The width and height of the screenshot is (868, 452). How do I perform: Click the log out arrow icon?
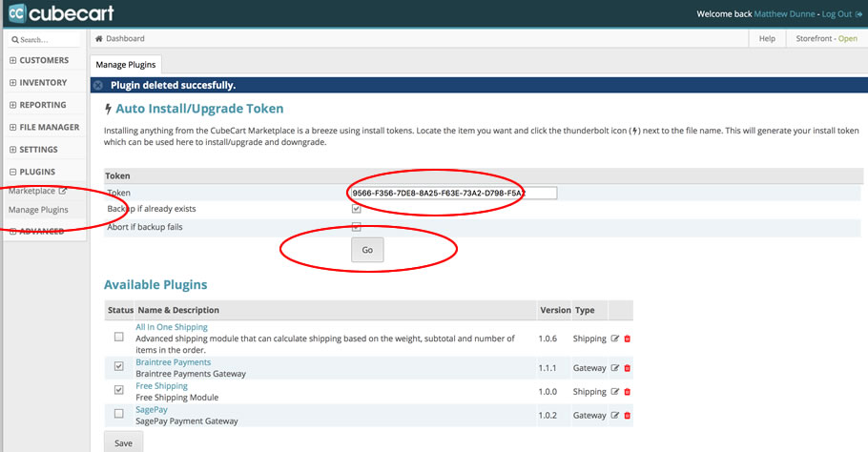pos(858,14)
